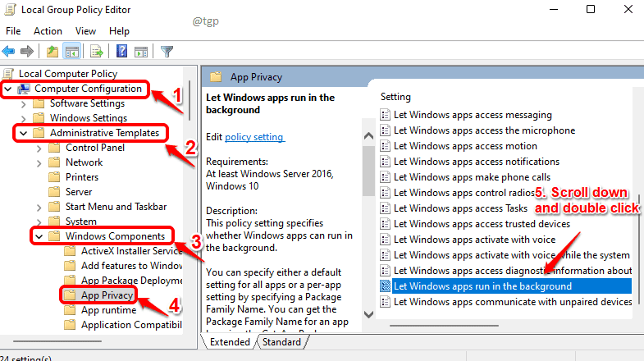This screenshot has height=361, width=644.
Task: Toggle the Show/Hide Action Pane icon
Action: pyautogui.click(x=139, y=52)
